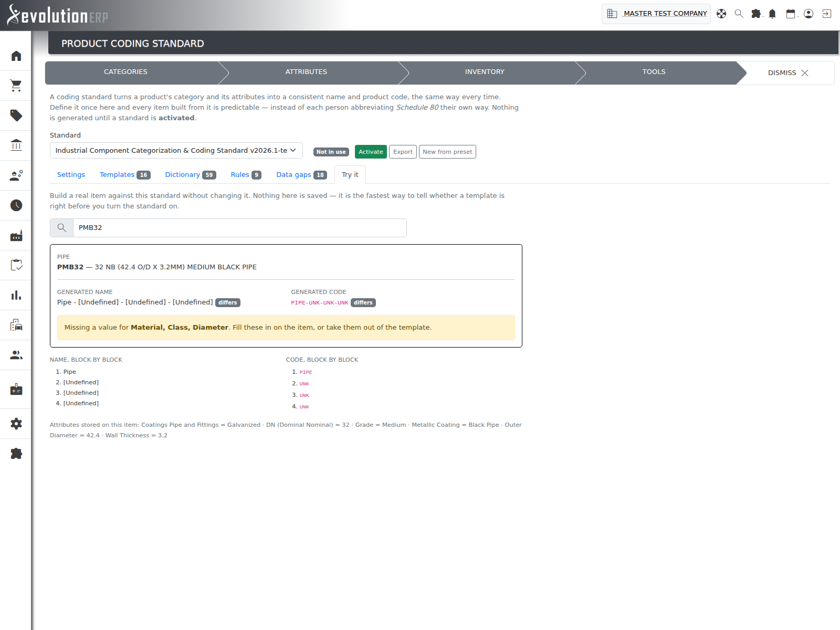Dismiss the coding standard wizard
840x630 pixels.
788,73
